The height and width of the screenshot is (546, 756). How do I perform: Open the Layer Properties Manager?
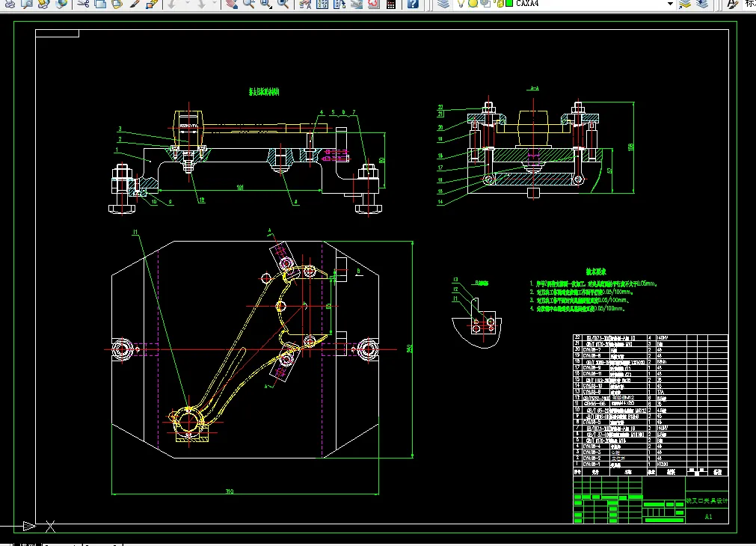pyautogui.click(x=443, y=4)
